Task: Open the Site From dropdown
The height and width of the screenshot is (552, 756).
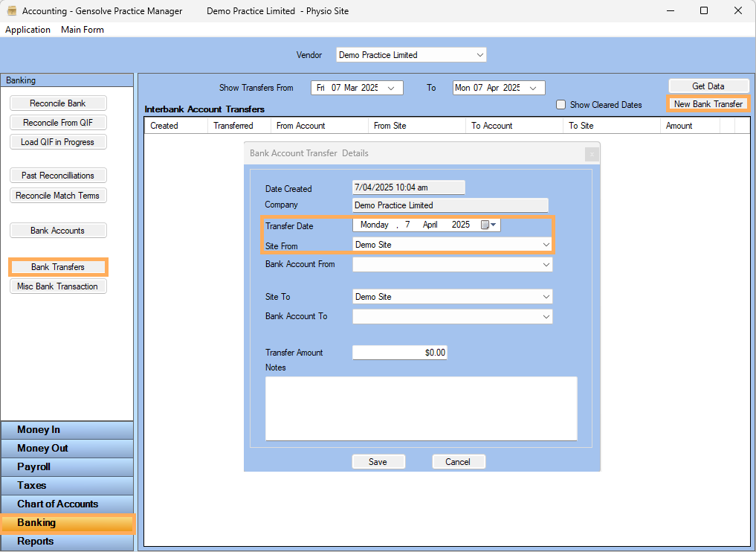Action: (x=546, y=245)
